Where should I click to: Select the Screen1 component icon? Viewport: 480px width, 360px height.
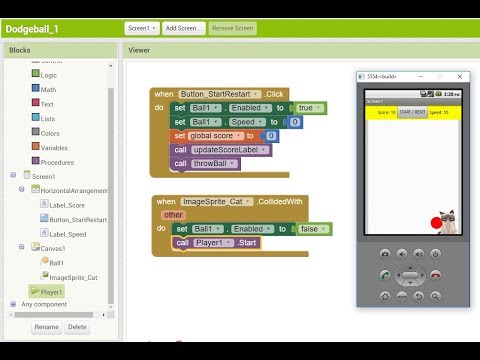click(27, 175)
